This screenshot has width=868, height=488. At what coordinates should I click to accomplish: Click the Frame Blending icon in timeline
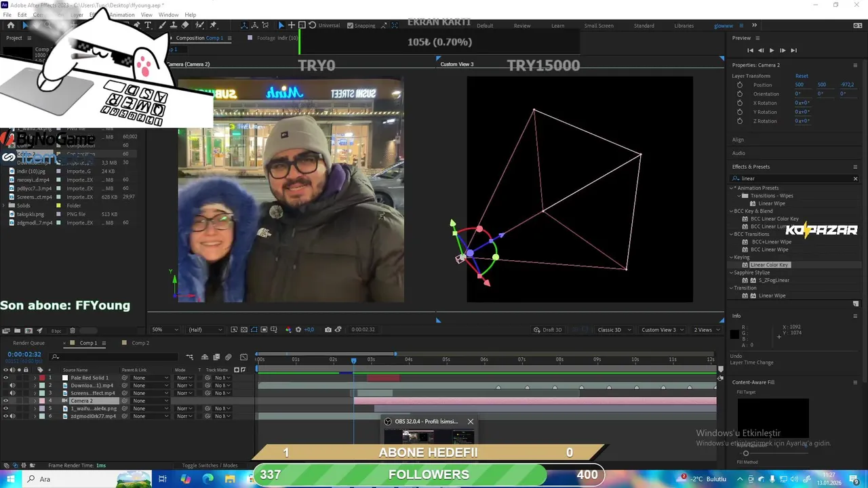tap(216, 357)
